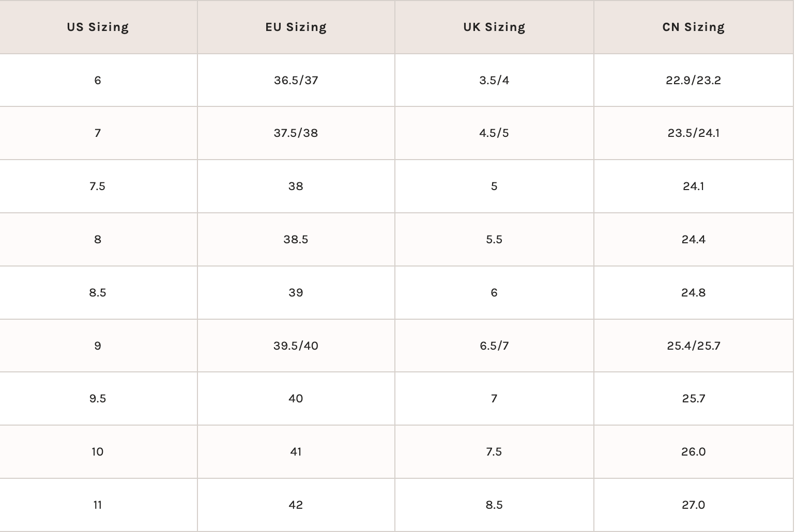Image resolution: width=796 pixels, height=532 pixels.
Task: Click CN size 22.9/23.2 cell
Action: click(x=693, y=80)
